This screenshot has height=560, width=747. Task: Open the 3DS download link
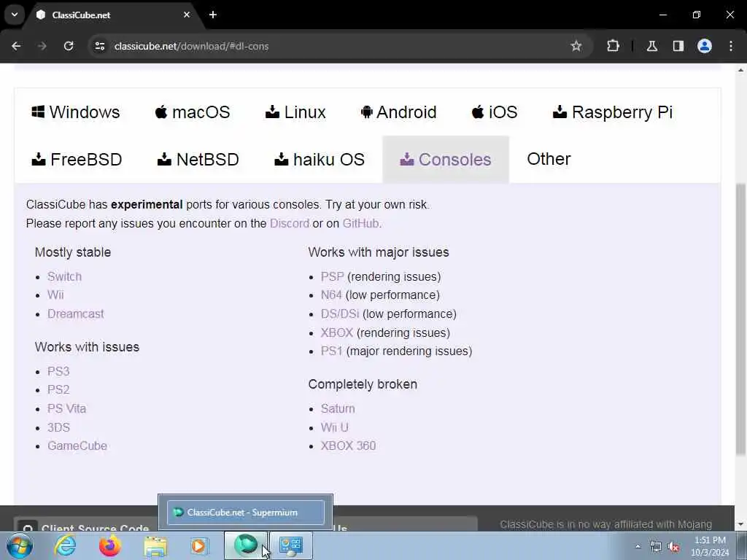pyautogui.click(x=58, y=427)
